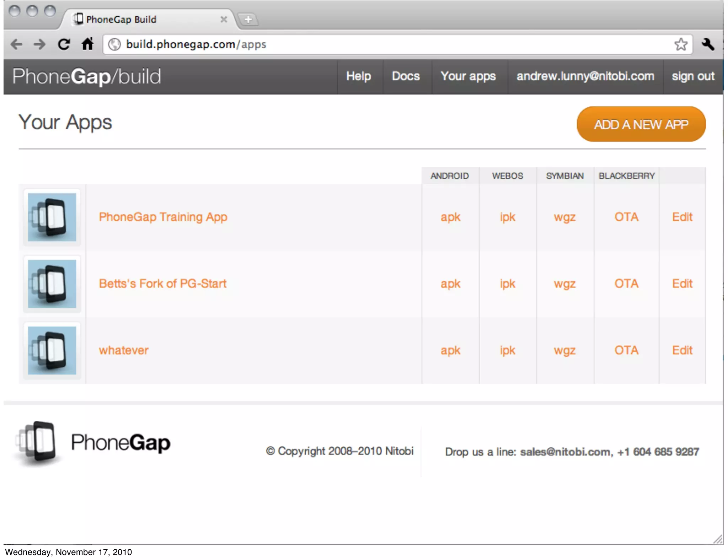Open a new tab with plus button
Screen dimensions: 728x560
[248, 19]
